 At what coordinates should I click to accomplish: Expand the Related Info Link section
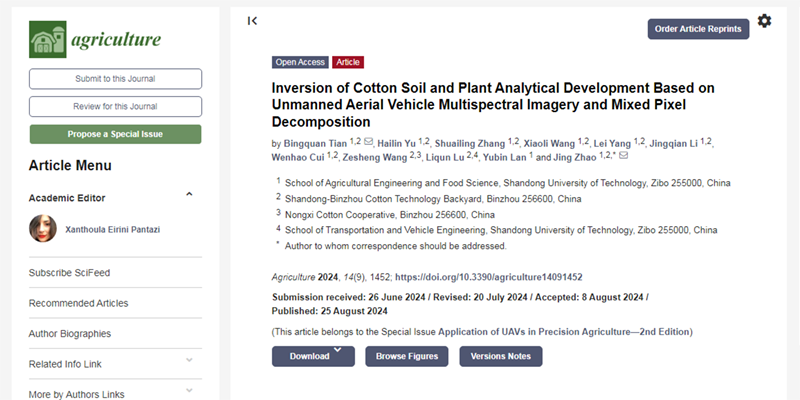click(x=189, y=361)
